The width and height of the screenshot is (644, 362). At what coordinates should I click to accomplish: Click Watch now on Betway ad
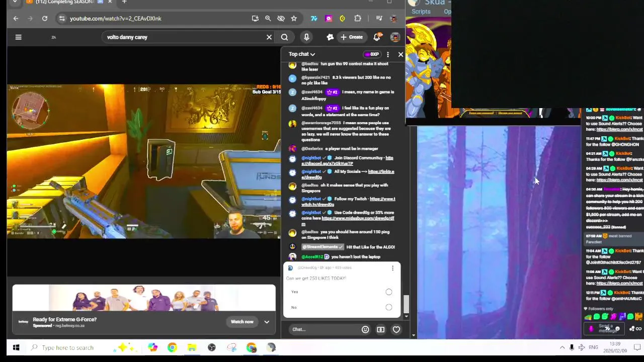(x=242, y=322)
